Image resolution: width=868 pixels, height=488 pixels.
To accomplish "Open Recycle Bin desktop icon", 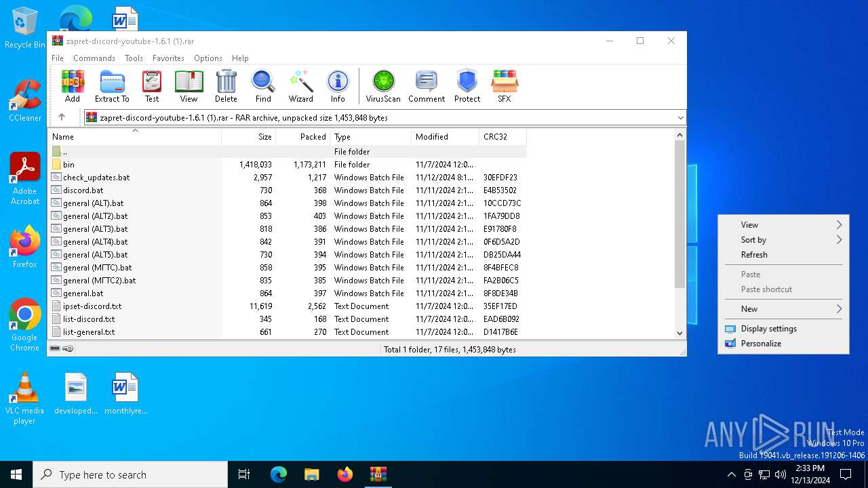I will tap(25, 28).
